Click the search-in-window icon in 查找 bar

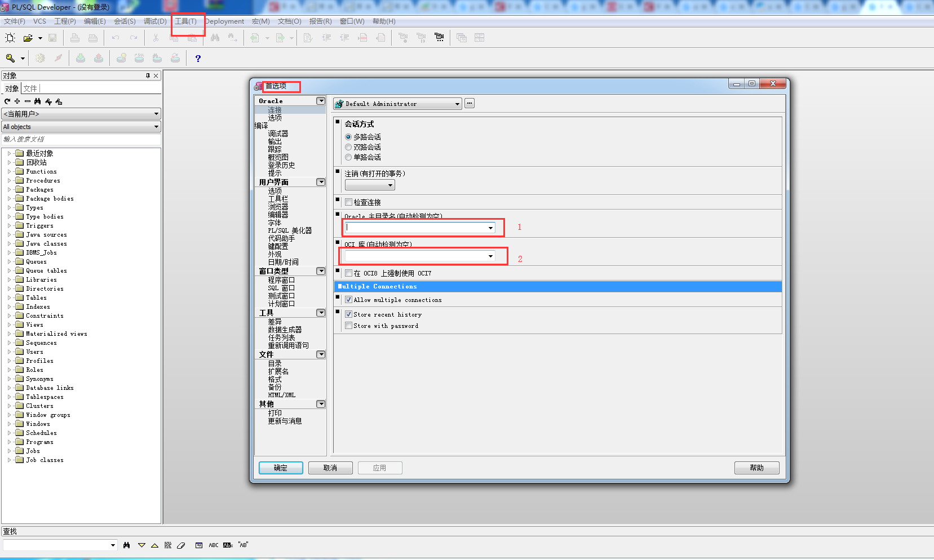[x=199, y=545]
